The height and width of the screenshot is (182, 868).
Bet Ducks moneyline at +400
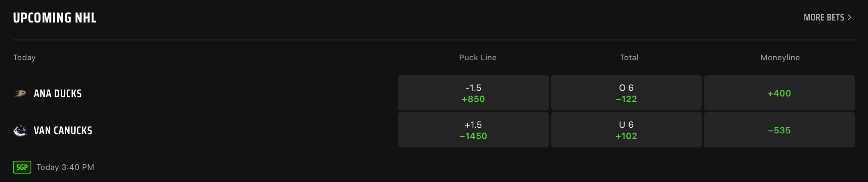(779, 93)
